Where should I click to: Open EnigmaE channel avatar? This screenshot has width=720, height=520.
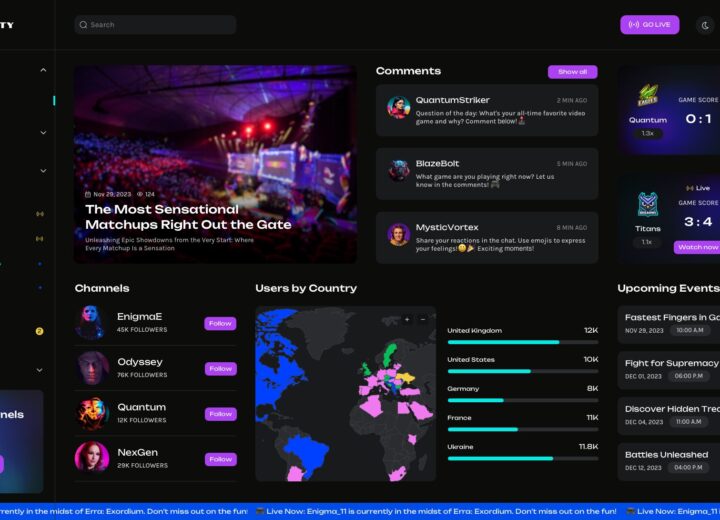[x=91, y=322]
